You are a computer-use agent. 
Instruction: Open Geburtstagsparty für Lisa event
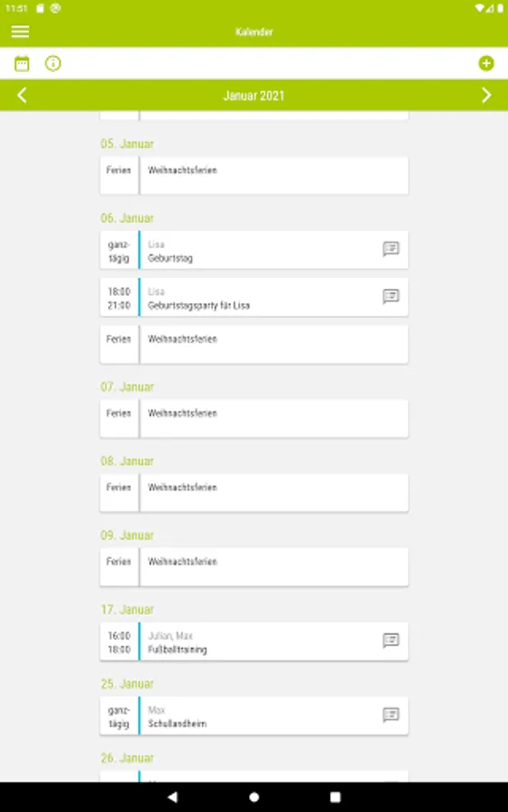point(254,297)
